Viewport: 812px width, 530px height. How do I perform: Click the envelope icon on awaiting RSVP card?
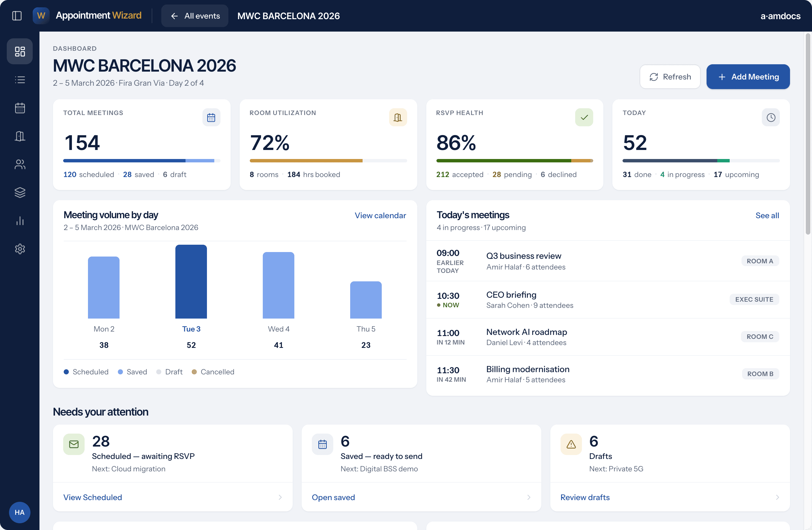[74, 444]
